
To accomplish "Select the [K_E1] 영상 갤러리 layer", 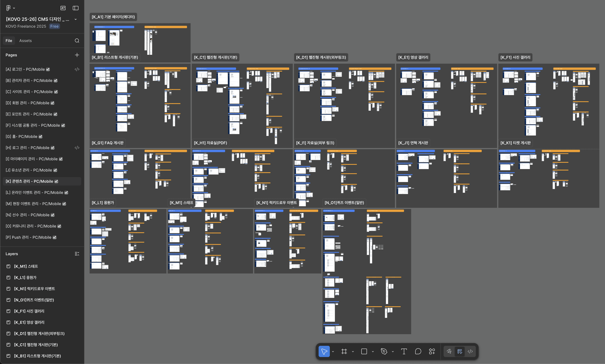I will tap(29, 322).
